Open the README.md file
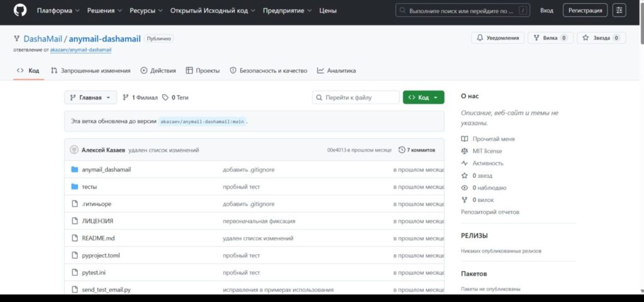The height and width of the screenshot is (302, 644). pyautogui.click(x=98, y=238)
